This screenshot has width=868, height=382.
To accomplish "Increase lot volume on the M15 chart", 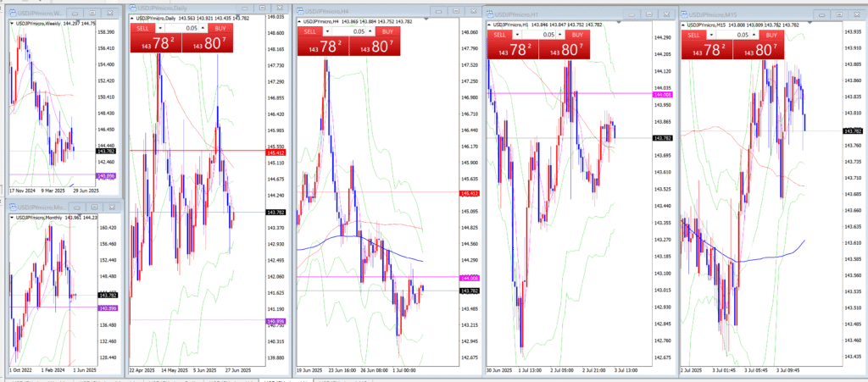I will point(754,34).
